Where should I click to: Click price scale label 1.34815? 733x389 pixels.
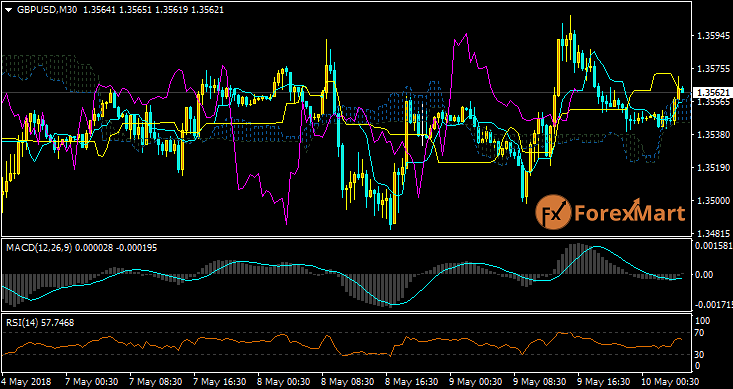tap(713, 233)
